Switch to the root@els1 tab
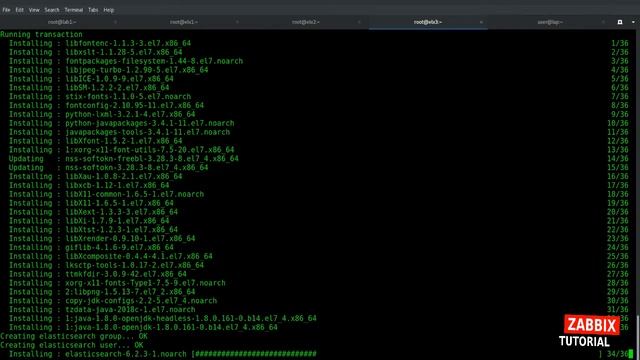This screenshot has height=360, width=640. click(184, 22)
